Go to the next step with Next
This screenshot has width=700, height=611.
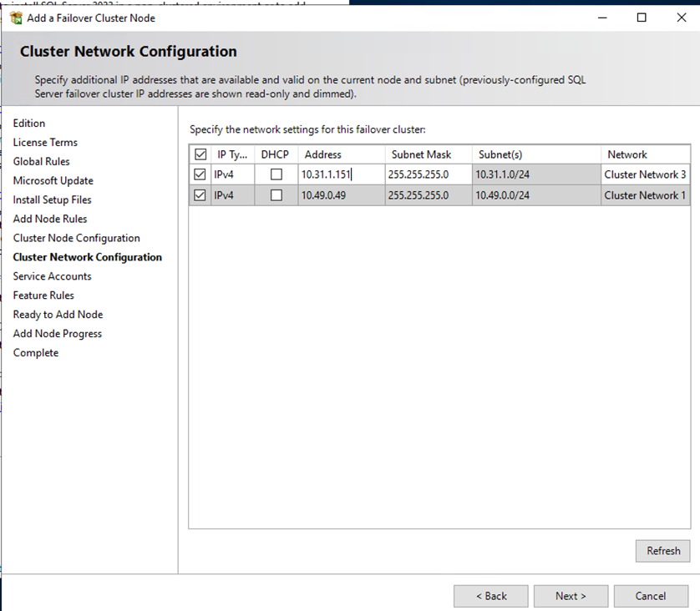[571, 596]
